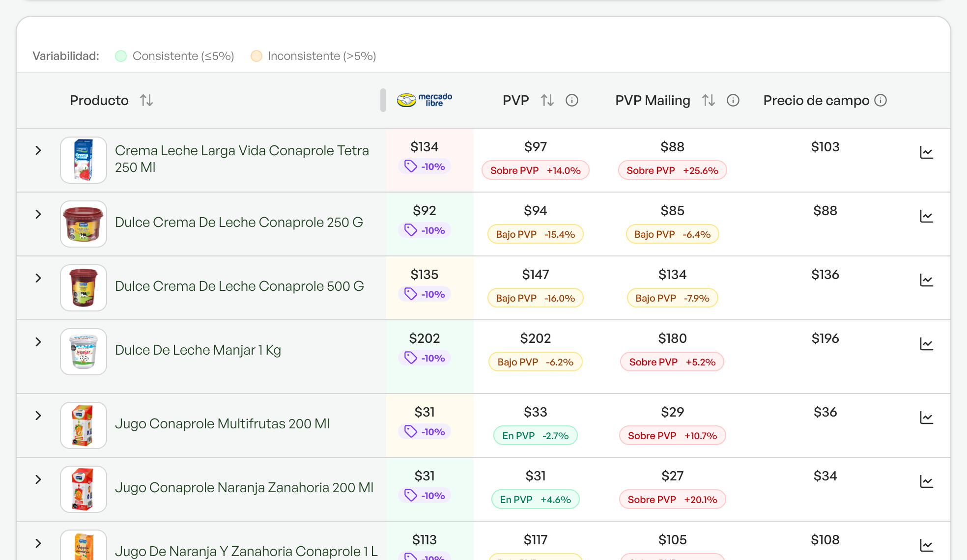
Task: Expand Jugo Conaprole Multifrutas row
Action: (38, 416)
